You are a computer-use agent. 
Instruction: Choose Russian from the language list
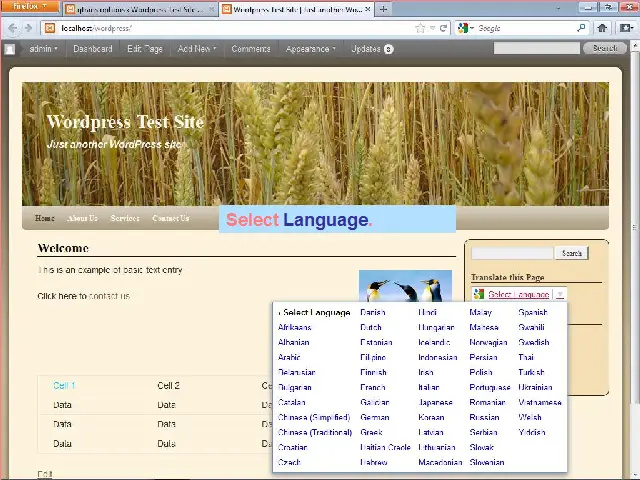(x=484, y=417)
